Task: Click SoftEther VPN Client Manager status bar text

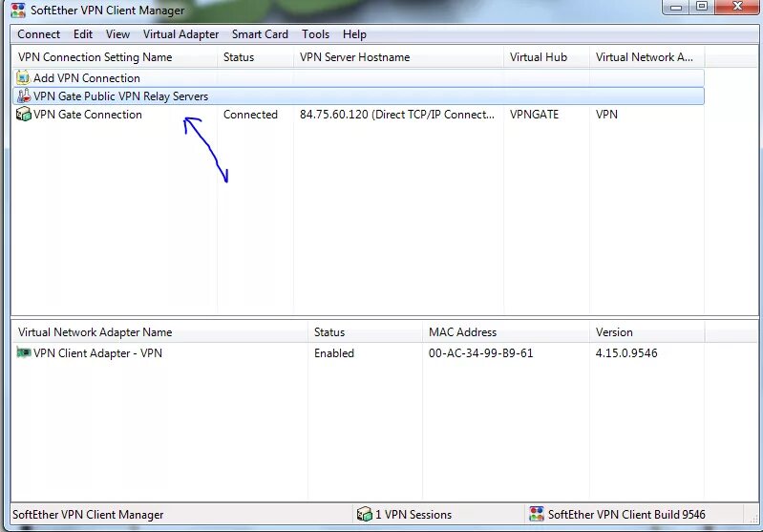Action: click(88, 515)
